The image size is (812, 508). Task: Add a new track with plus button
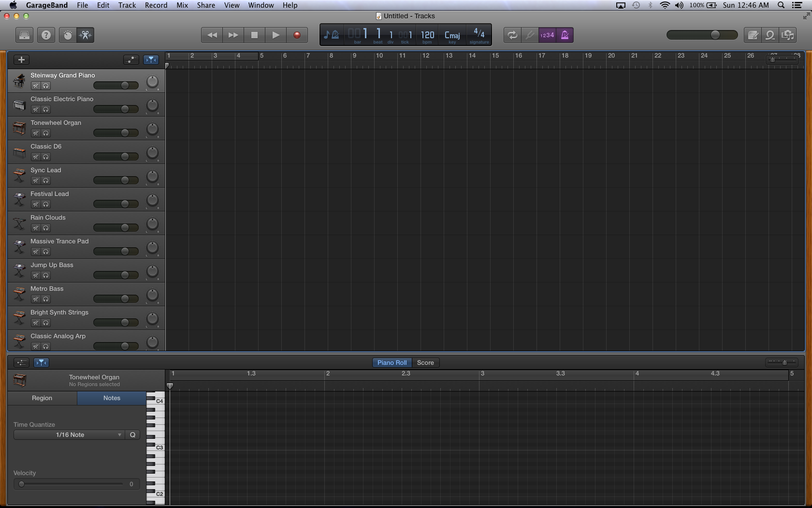[x=21, y=60]
